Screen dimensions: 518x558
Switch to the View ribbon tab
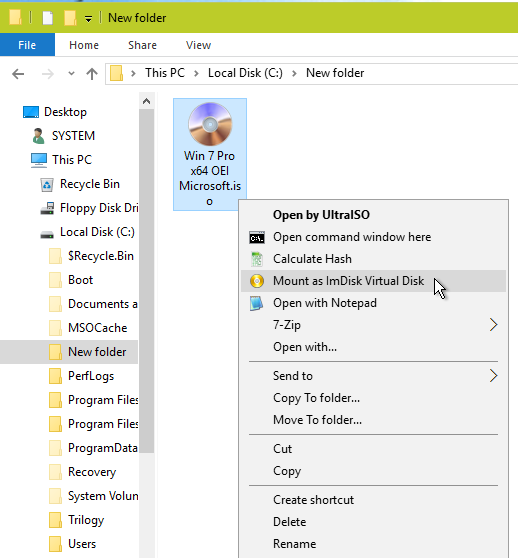[x=199, y=45]
